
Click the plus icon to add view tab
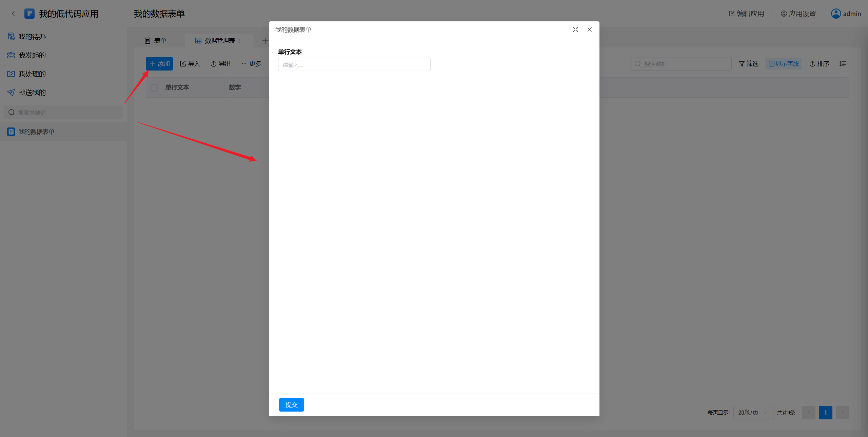[x=265, y=41]
